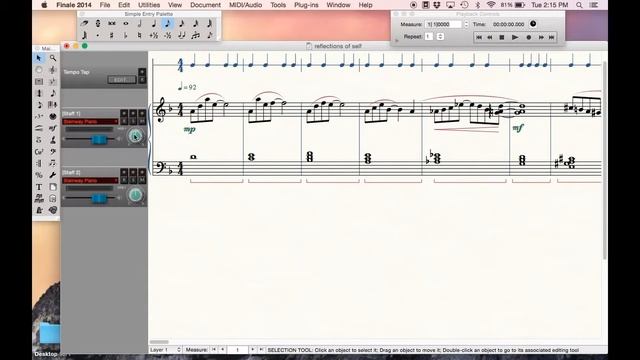
Task: Jump to end in Playback Controls
Action: pos(551,37)
